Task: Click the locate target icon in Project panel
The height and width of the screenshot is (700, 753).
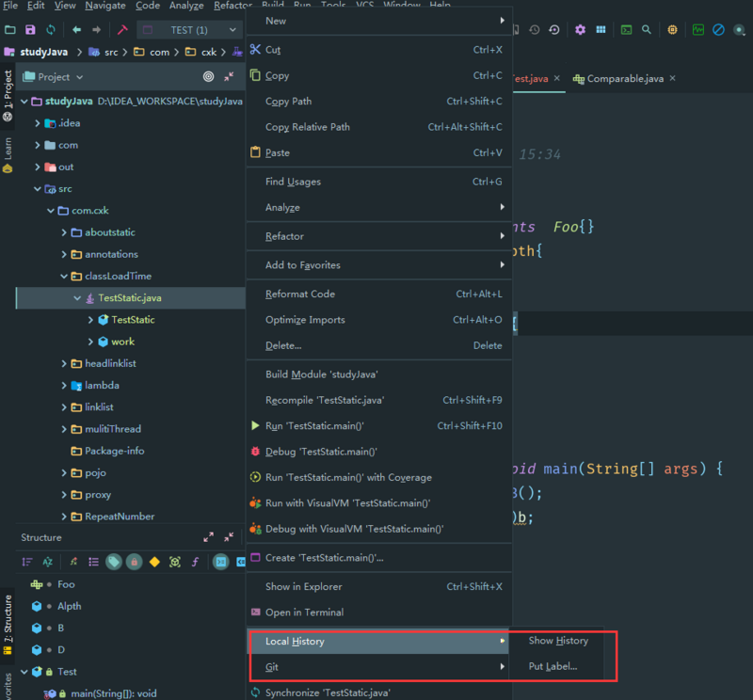Action: pyautogui.click(x=208, y=76)
